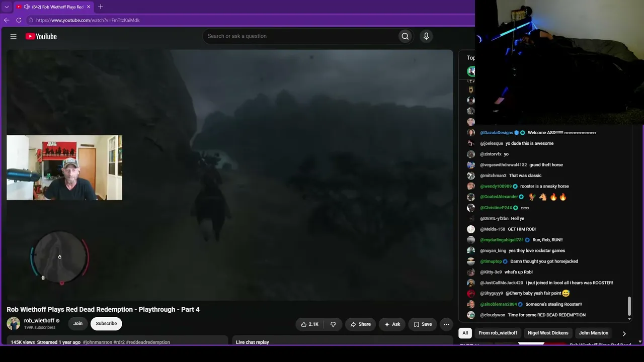Open the tab search dropdown chevron
Viewport: 644px width, 362px height.
tap(7, 7)
